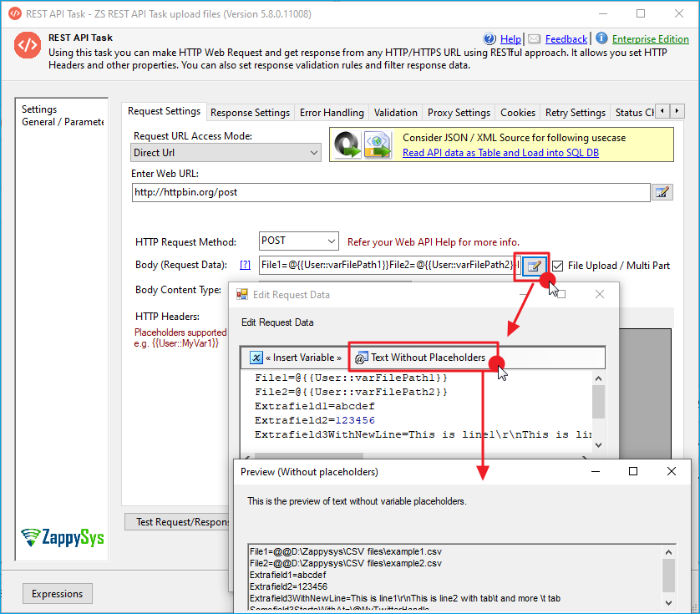
Task: Open Read API data as Table link
Action: coord(500,153)
